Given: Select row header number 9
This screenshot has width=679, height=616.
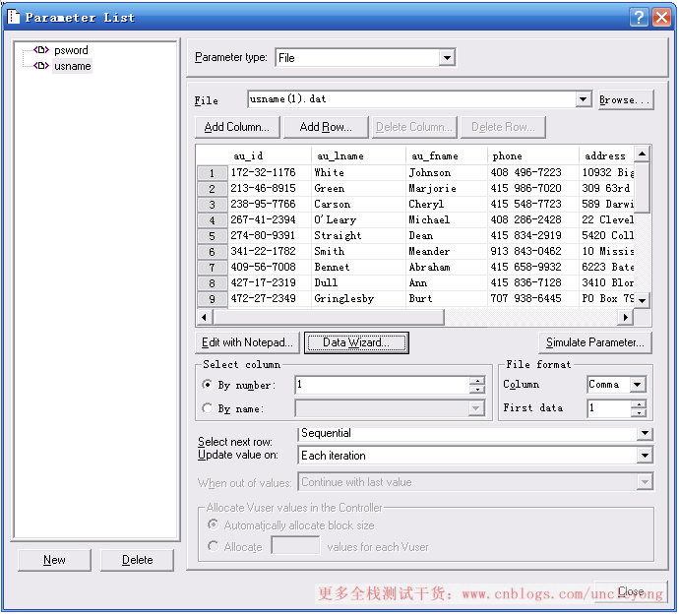Looking at the screenshot, I should [x=213, y=299].
